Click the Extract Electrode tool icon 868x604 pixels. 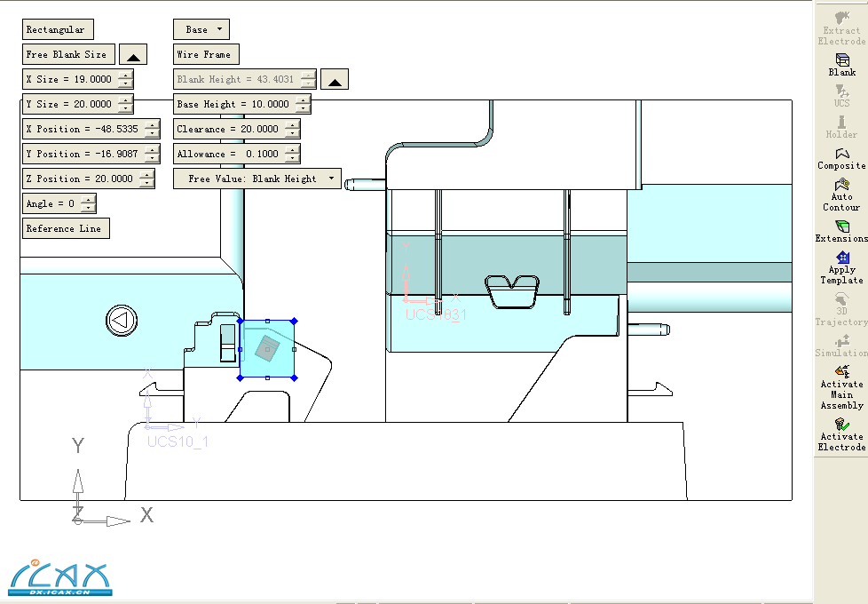[842, 18]
